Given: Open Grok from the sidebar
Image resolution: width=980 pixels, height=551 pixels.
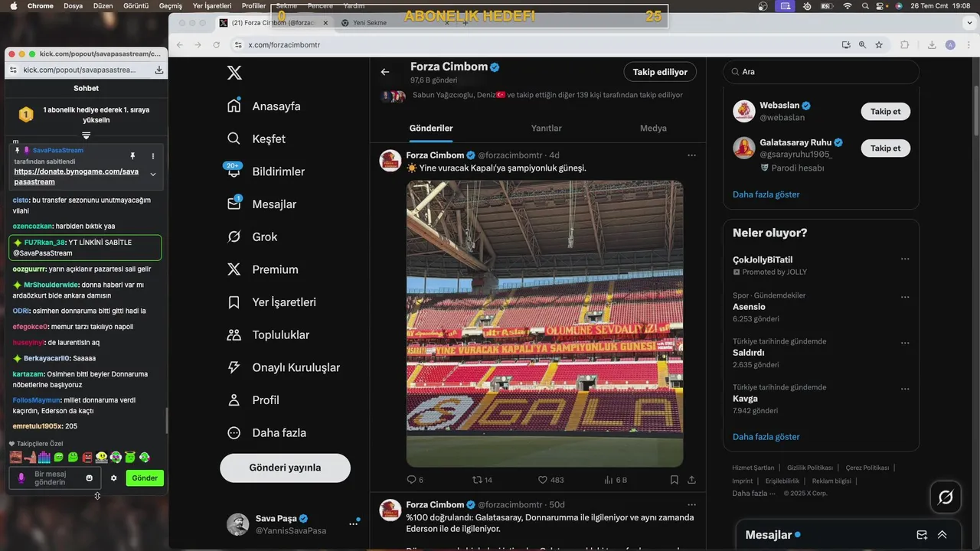Looking at the screenshot, I should (253, 236).
